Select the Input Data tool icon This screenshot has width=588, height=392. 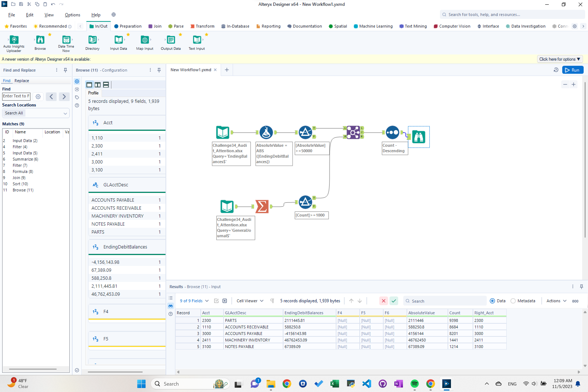point(118,39)
